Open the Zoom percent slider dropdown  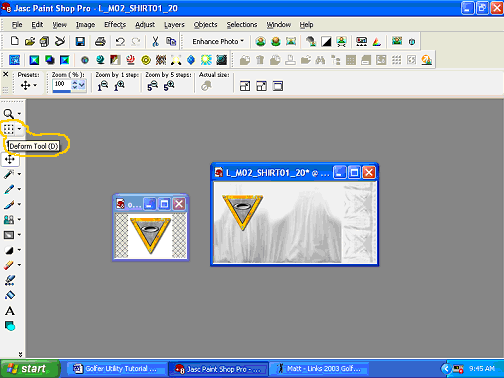pos(82,85)
